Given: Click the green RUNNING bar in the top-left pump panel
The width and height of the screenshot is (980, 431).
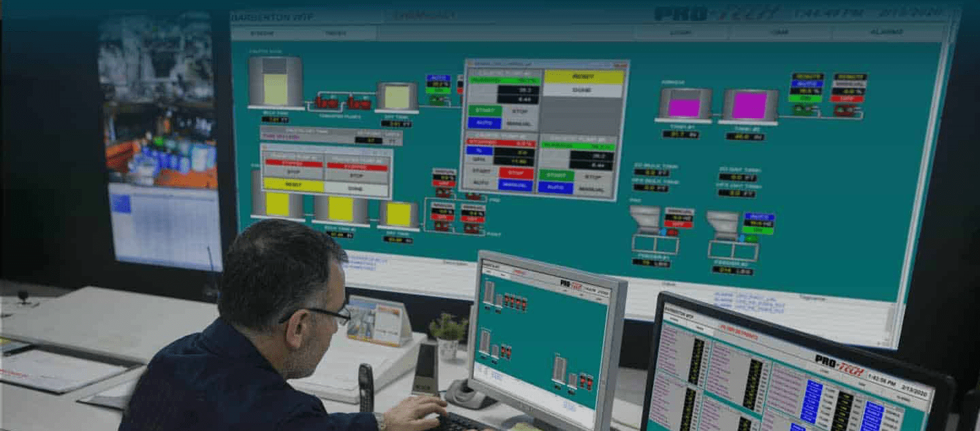Looking at the screenshot, I should coord(503,80).
